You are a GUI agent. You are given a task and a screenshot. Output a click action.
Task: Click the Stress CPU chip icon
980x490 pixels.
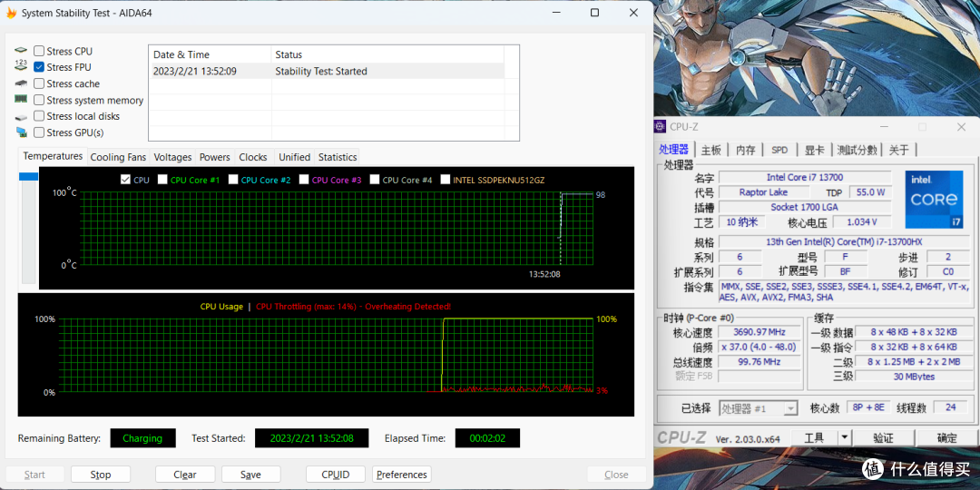pos(21,51)
